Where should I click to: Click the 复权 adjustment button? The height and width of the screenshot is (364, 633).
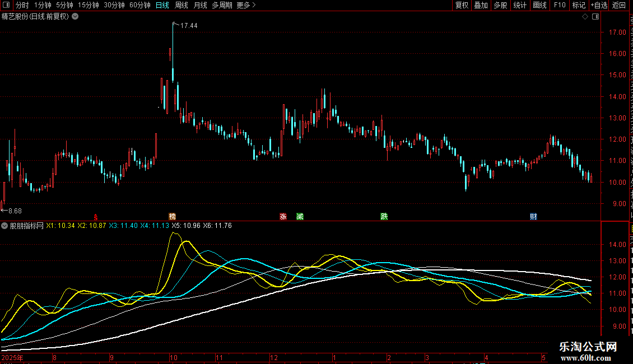pos(462,5)
